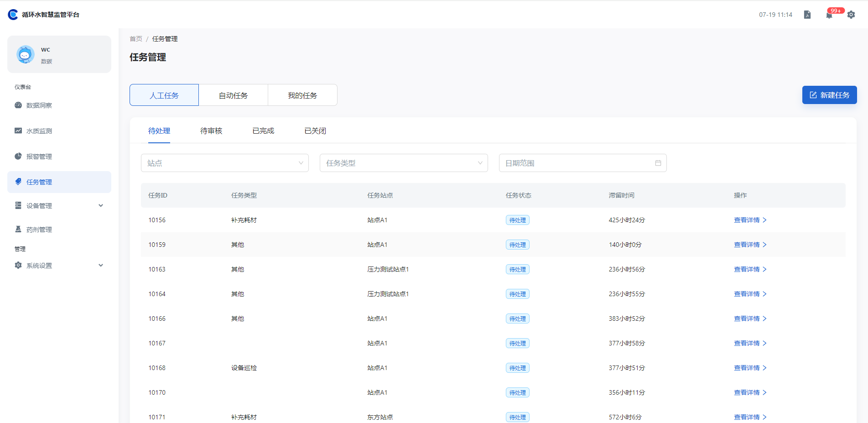Viewport: 868px width, 423px height.
Task: Open the PDF document icon in header
Action: click(807, 15)
